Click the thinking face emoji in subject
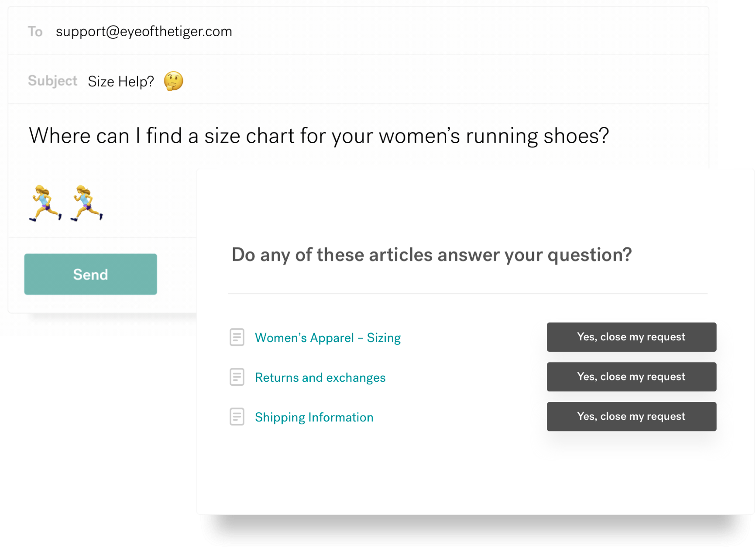756x555 pixels. point(173,81)
